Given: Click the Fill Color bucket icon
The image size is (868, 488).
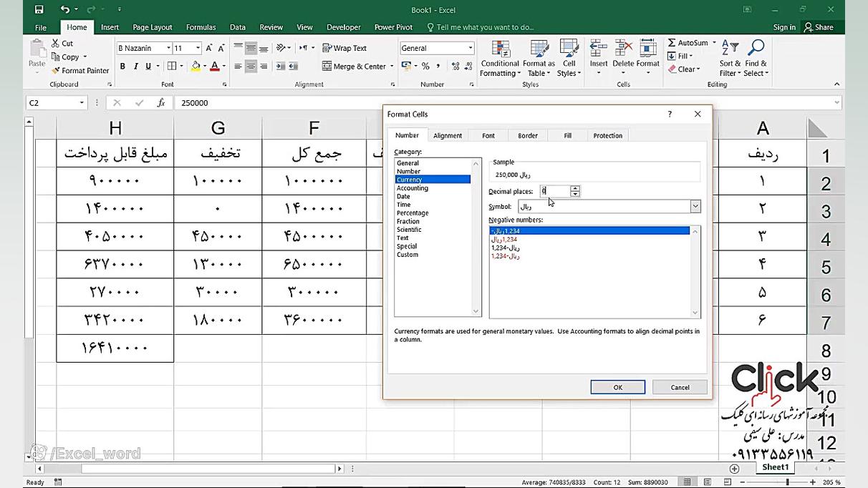Looking at the screenshot, I should 196,67.
